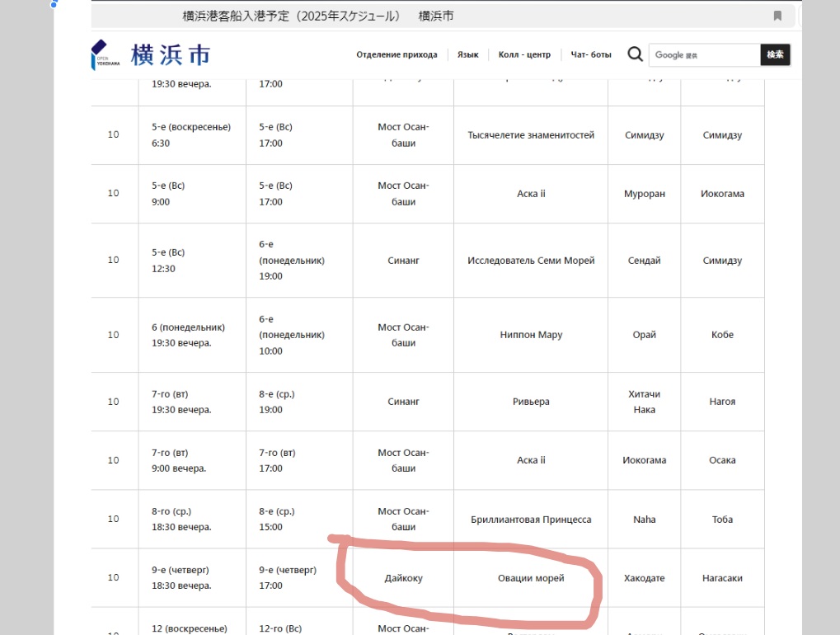
Task: Click the search magnifier icon
Action: [635, 54]
